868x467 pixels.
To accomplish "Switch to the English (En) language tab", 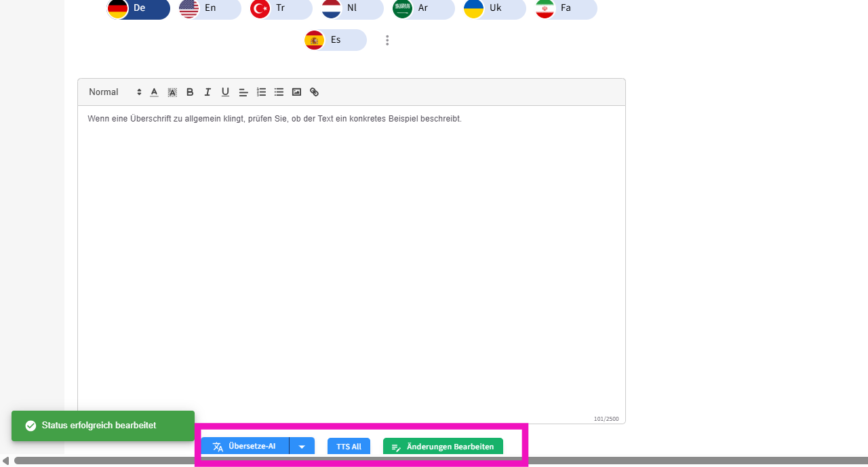I will click(210, 8).
